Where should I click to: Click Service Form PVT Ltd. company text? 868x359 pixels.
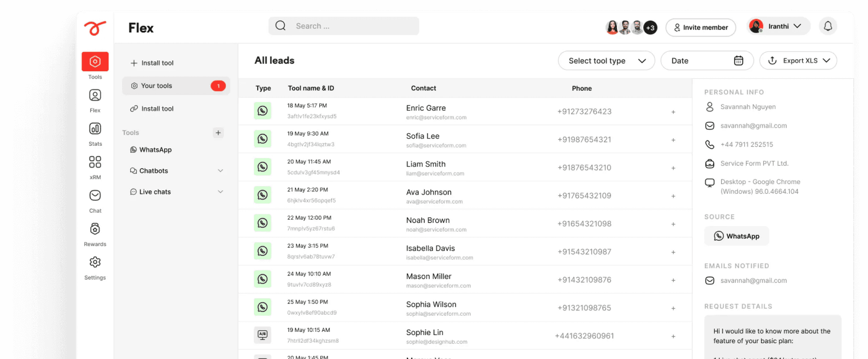pos(754,163)
